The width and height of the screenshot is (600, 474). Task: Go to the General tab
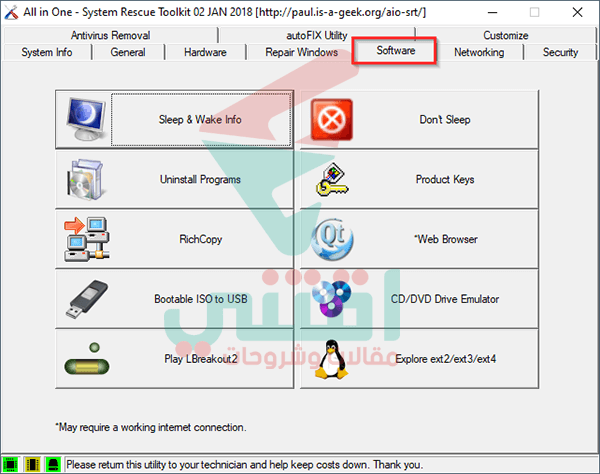[x=128, y=52]
